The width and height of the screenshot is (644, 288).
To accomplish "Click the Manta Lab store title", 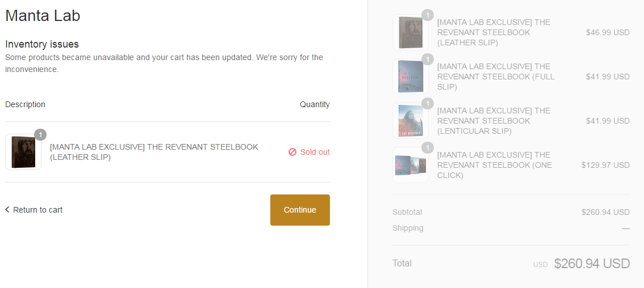I will click(x=43, y=16).
